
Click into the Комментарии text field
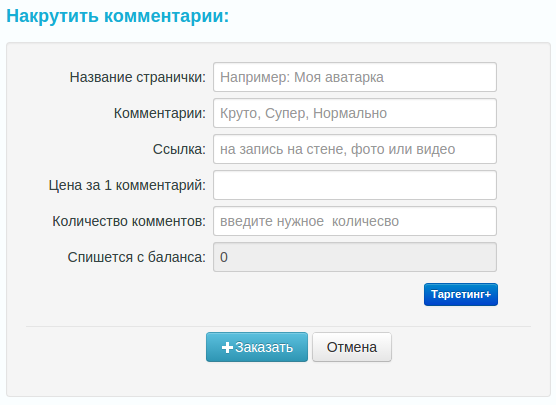point(355,113)
